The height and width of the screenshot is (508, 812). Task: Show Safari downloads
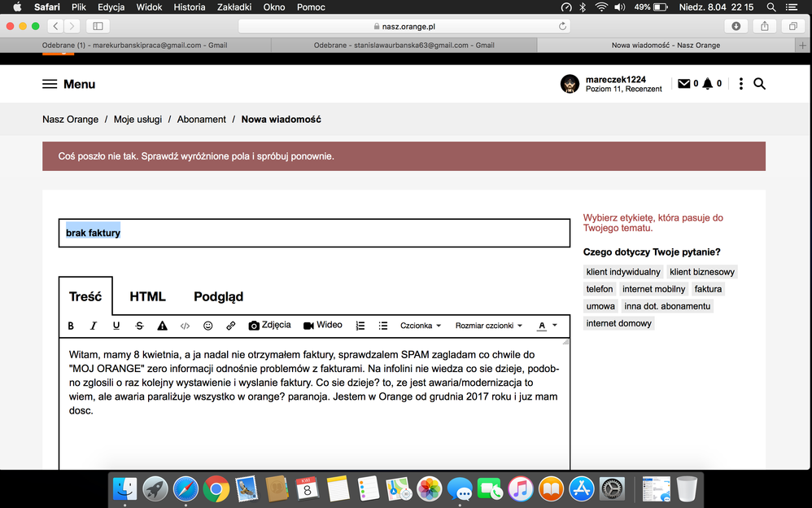736,26
